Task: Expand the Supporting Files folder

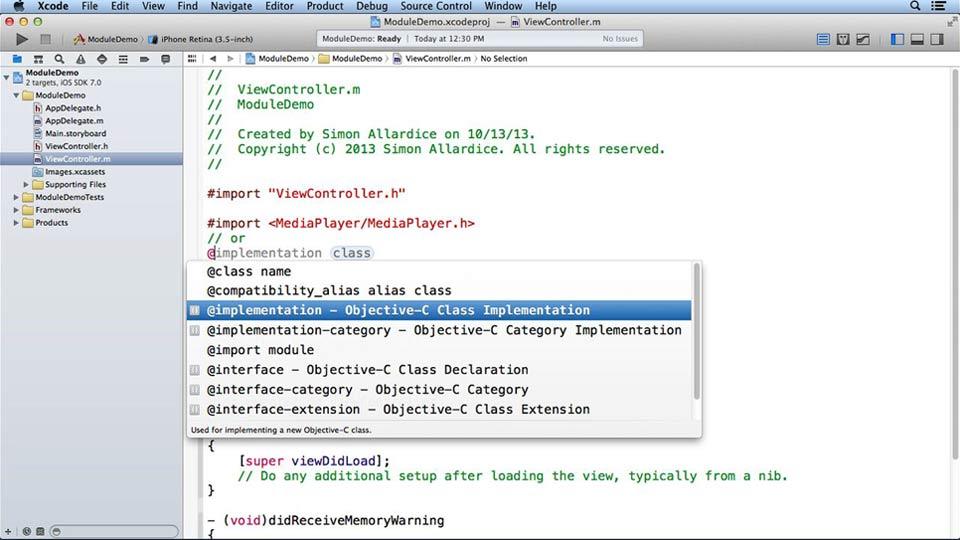Action: pyautogui.click(x=26, y=184)
